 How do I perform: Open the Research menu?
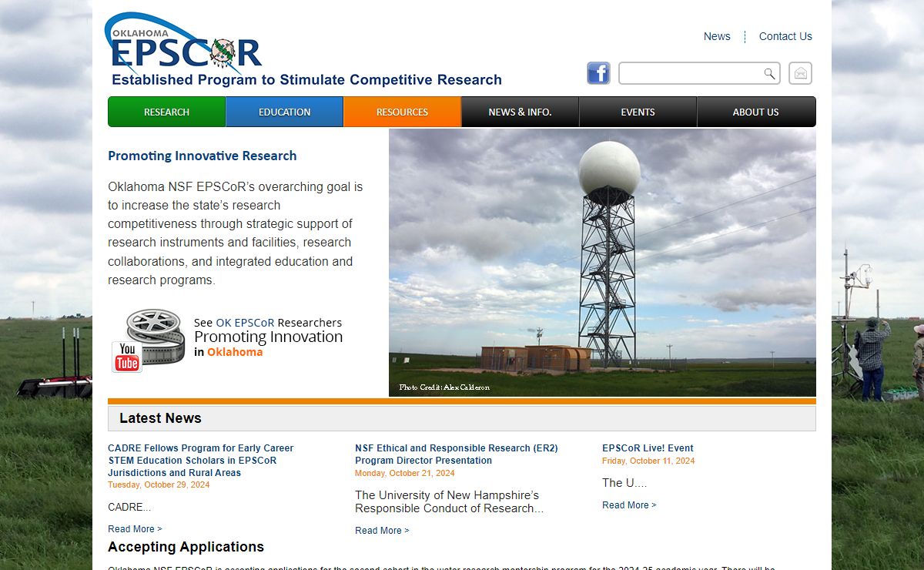(166, 112)
